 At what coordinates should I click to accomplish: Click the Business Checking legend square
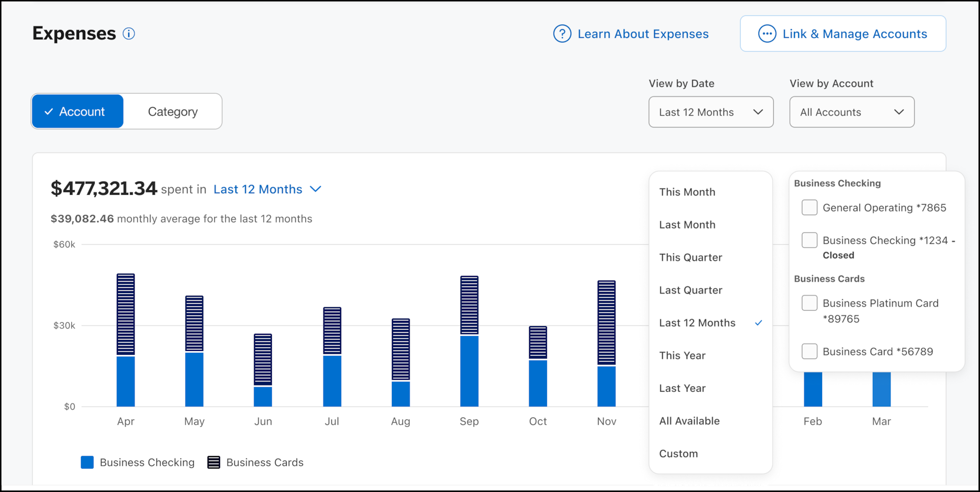point(87,462)
